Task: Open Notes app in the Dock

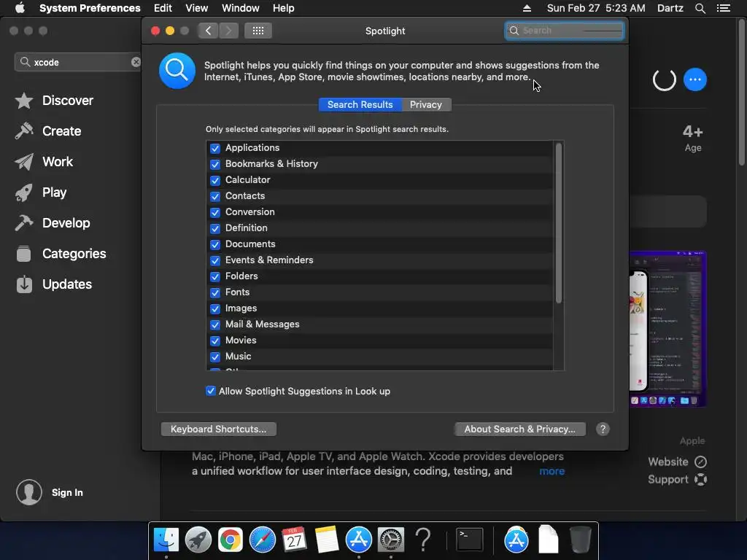Action: [326, 540]
